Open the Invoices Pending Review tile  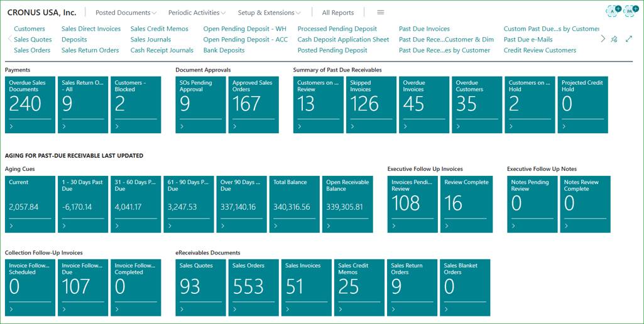point(412,204)
